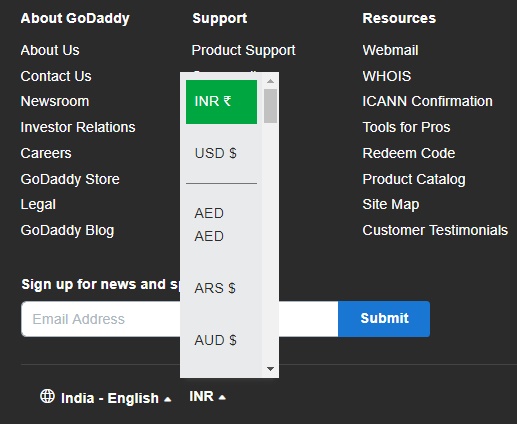Open the Legal link
Screen dimensions: 517x424
click(38, 205)
